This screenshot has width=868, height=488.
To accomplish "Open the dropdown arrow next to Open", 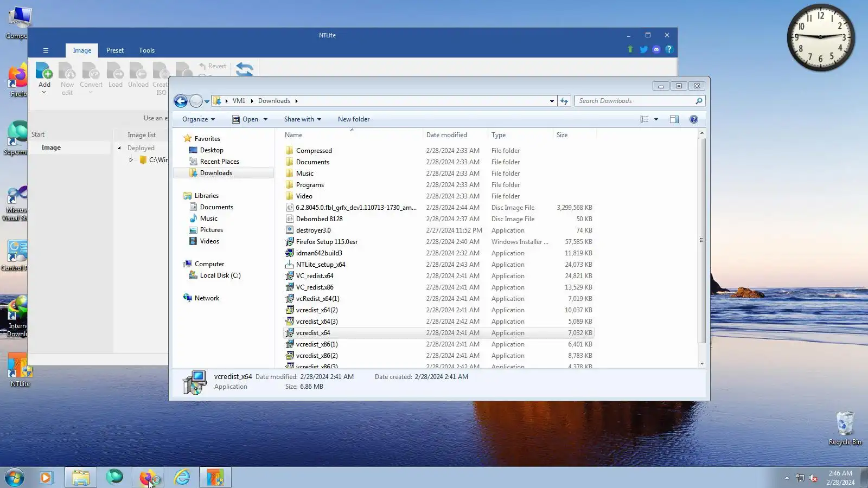I will [x=265, y=119].
